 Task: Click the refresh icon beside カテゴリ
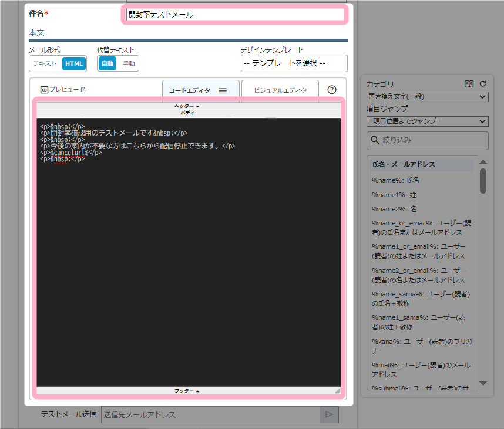tap(483, 84)
